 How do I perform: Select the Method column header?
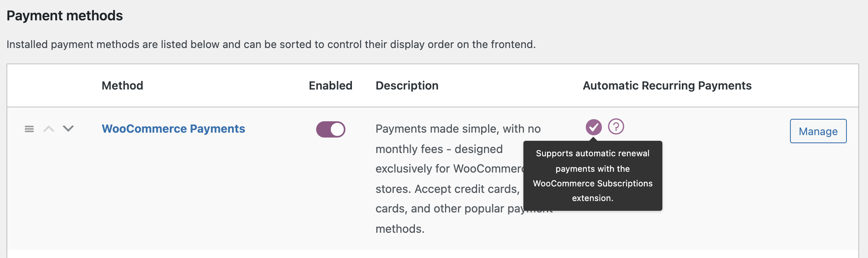[x=122, y=85]
